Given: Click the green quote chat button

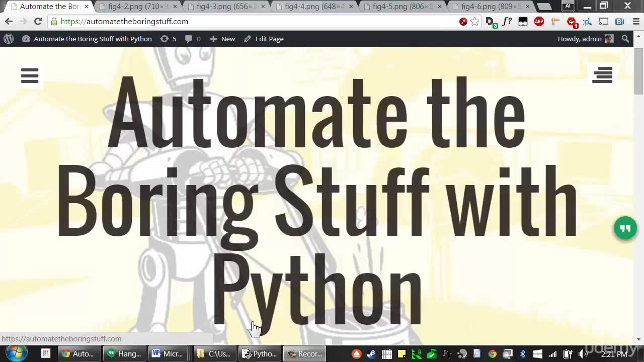Looking at the screenshot, I should 625,229.
